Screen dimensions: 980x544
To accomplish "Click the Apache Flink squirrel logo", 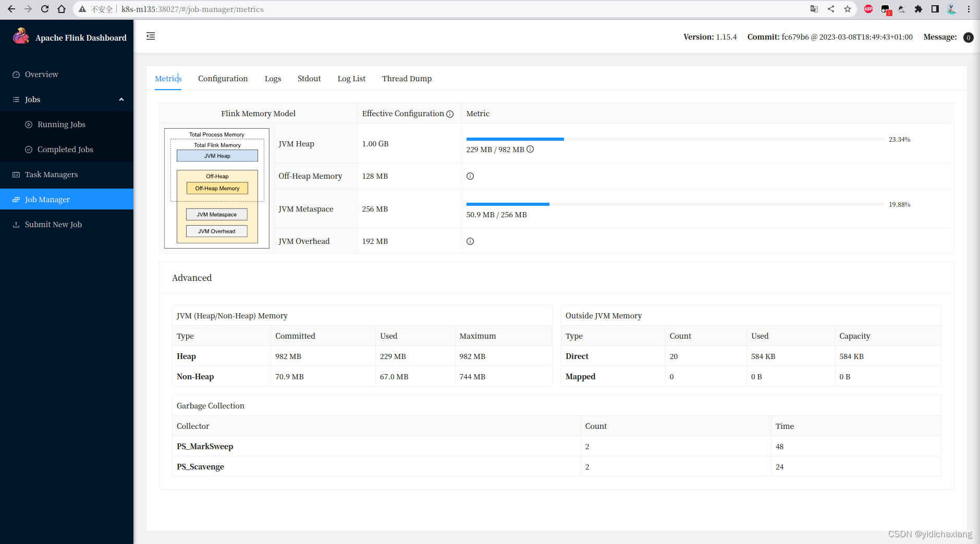I will pos(21,36).
